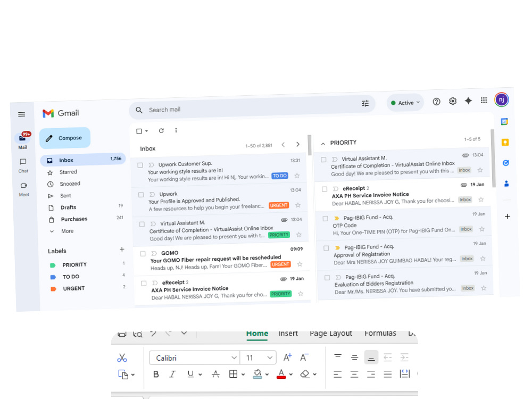Apply Strikethrough in spreadsheet ribbon
The height and width of the screenshot is (399, 532).
215,374
